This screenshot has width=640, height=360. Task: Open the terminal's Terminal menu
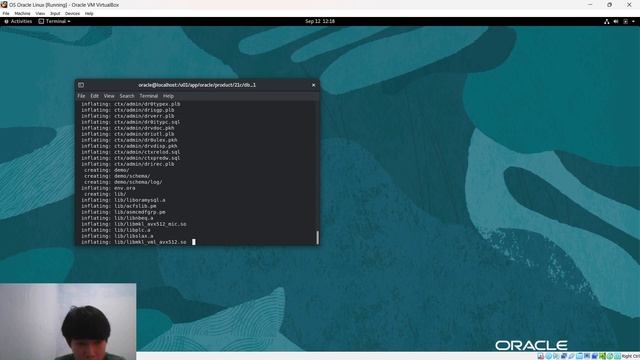[149, 96]
